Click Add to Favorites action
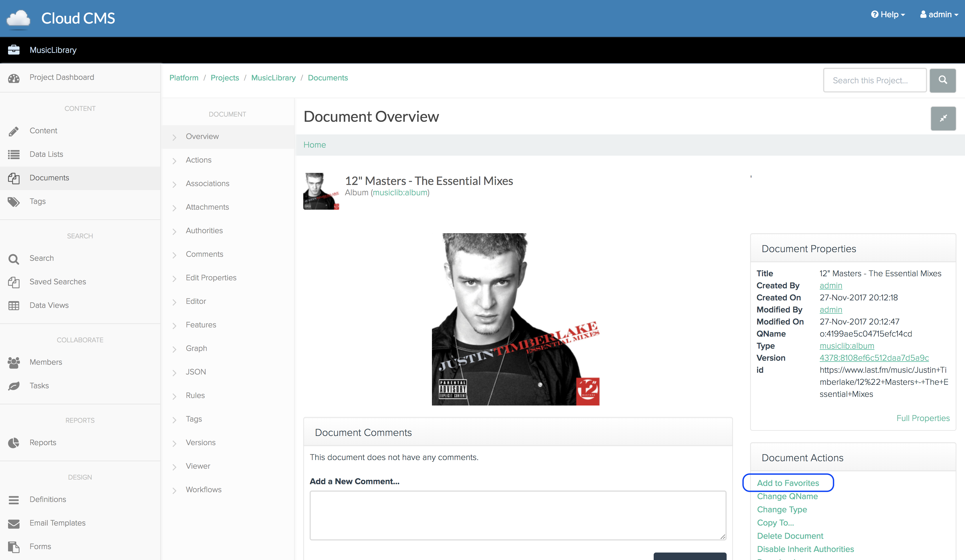 [x=788, y=483]
